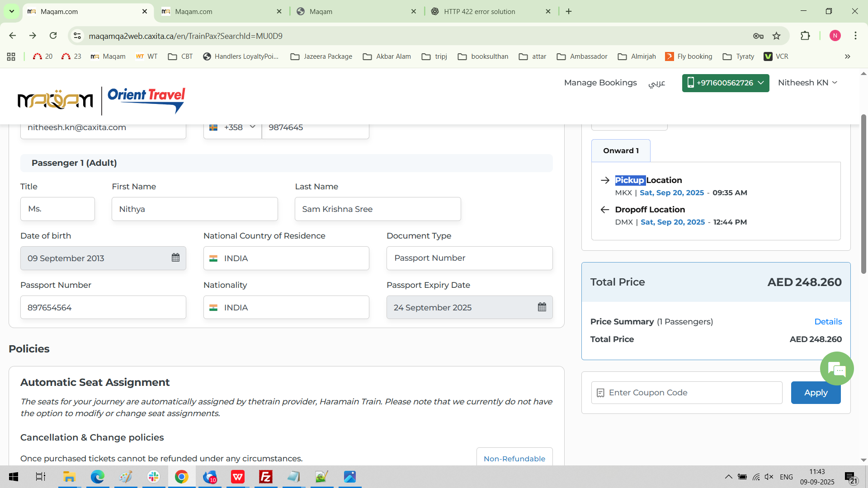Reload the page using refresh icon
Screen dimensions: 868x488
point(53,36)
